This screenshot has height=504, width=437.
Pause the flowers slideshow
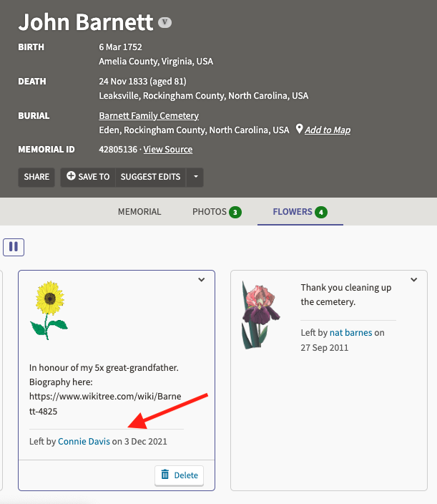(x=14, y=247)
